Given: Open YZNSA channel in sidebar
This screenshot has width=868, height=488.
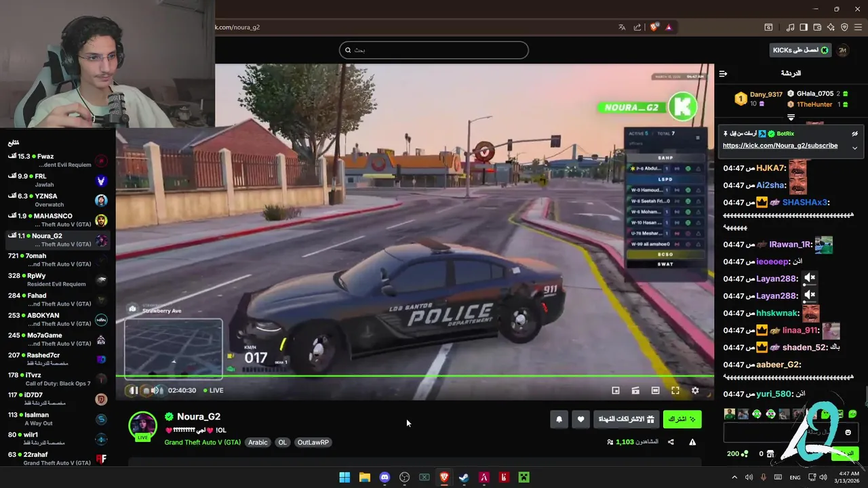Looking at the screenshot, I should click(58, 201).
